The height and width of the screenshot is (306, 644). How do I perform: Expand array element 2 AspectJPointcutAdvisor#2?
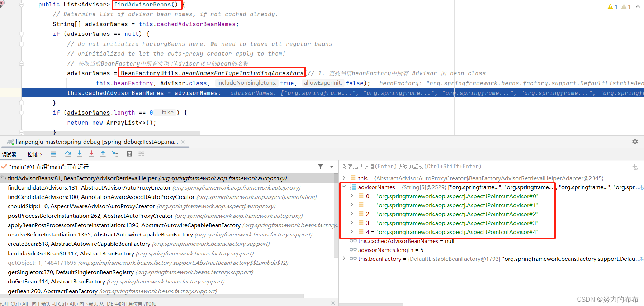click(x=352, y=214)
